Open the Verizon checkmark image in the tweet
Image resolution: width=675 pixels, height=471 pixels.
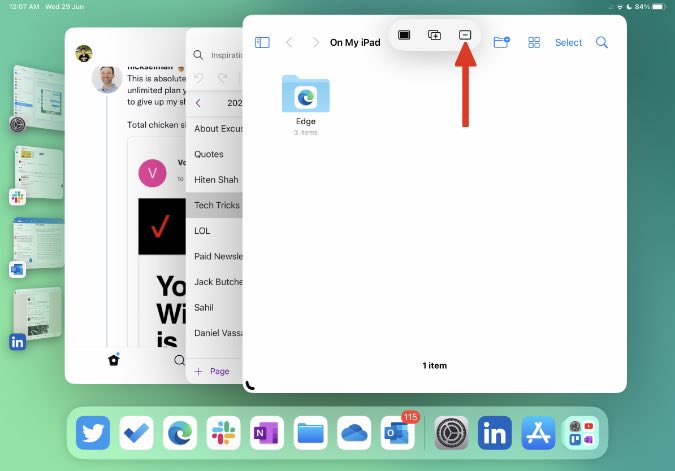[162, 226]
